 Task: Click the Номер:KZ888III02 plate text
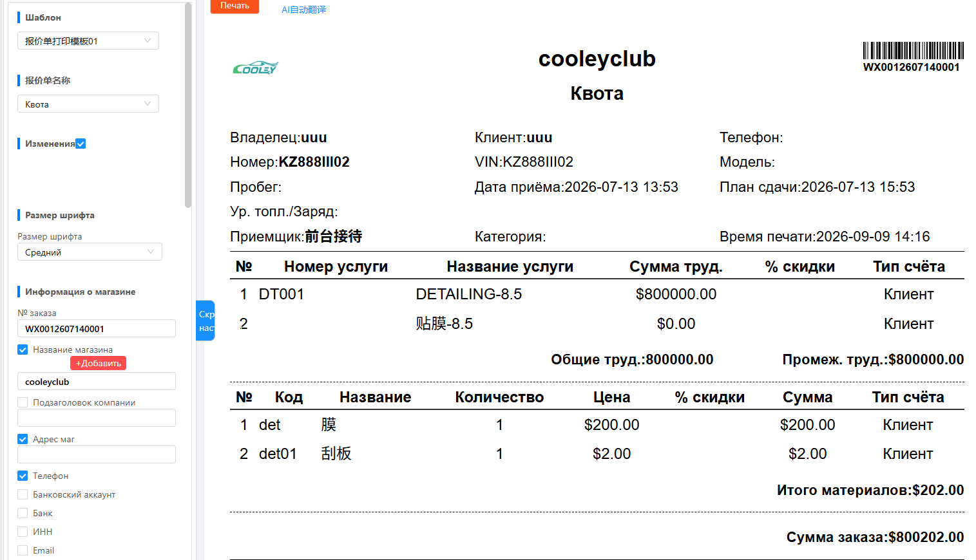point(290,162)
